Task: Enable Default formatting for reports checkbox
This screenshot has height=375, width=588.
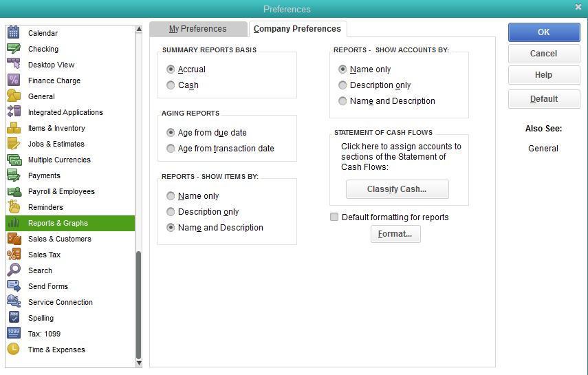Action: click(x=334, y=217)
